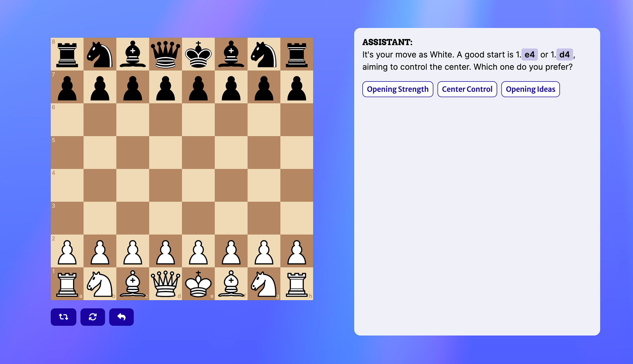Choose the Center Control suggestion
The height and width of the screenshot is (364, 633).
point(467,89)
